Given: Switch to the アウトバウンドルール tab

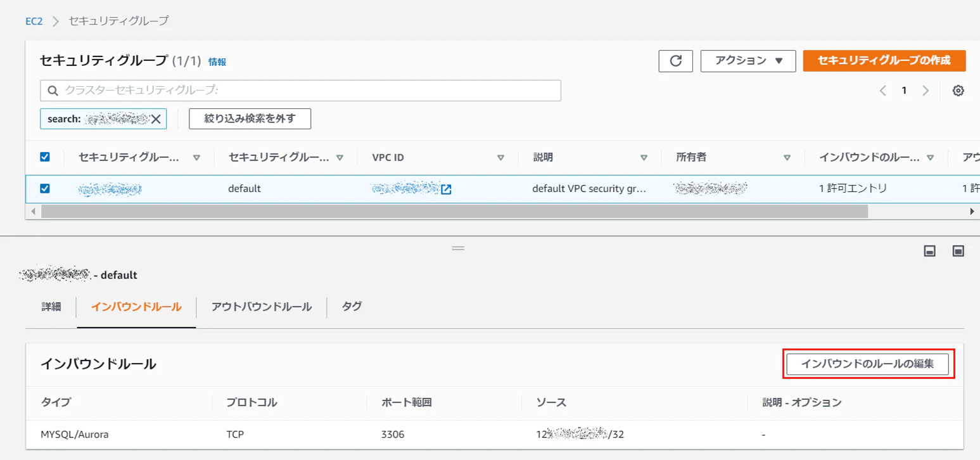Looking at the screenshot, I should 262,307.
